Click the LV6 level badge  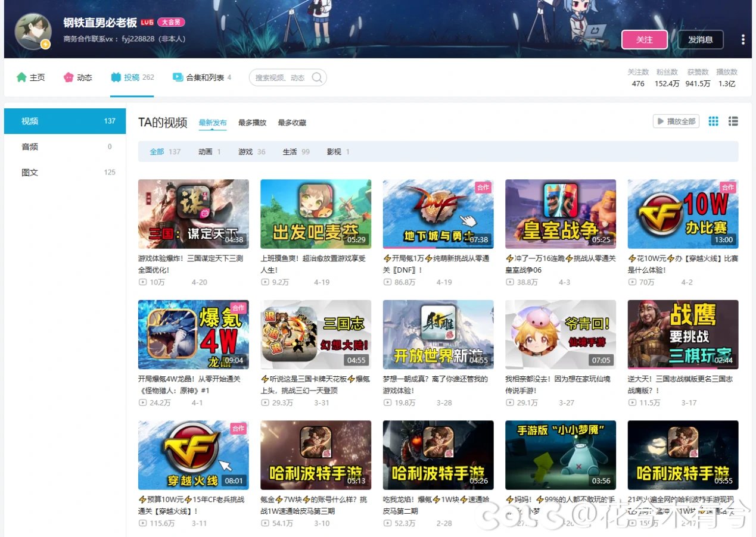[147, 23]
